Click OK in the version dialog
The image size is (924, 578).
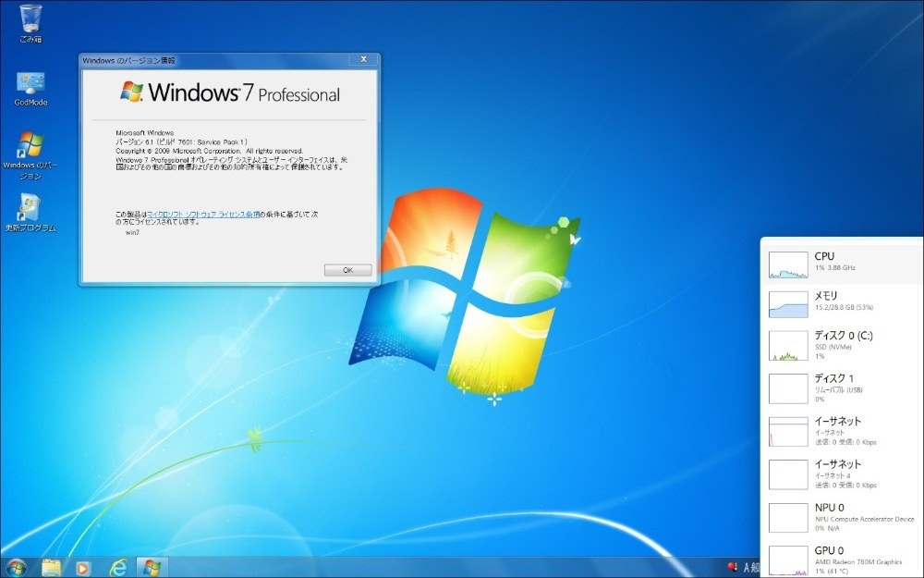click(x=347, y=270)
